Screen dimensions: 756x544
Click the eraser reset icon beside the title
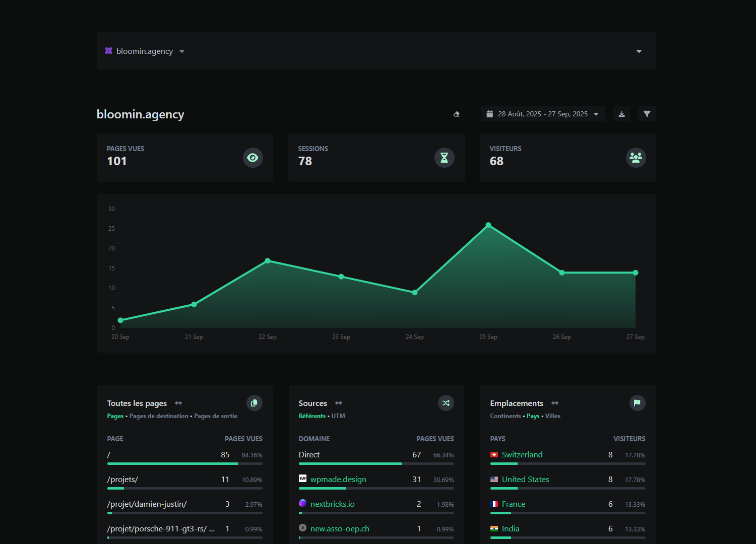pyautogui.click(x=457, y=114)
